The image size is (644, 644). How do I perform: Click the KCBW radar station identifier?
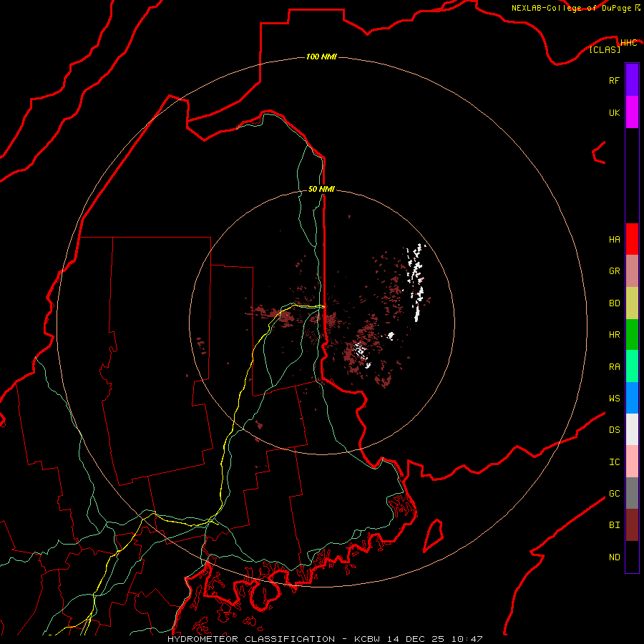point(369,639)
